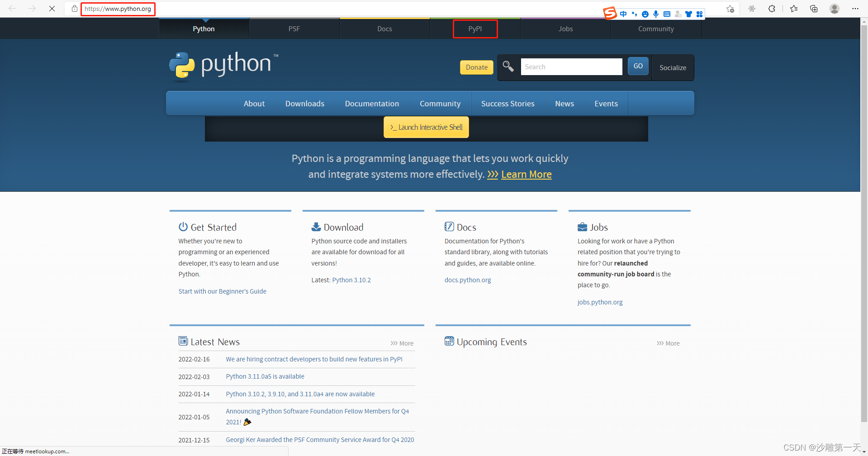The height and width of the screenshot is (456, 868).
Task: Click the GO search button
Action: (x=638, y=66)
